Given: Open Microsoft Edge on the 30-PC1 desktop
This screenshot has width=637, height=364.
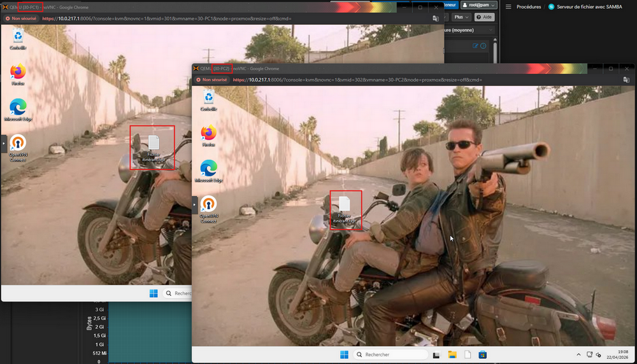Looking at the screenshot, I should tap(18, 110).
